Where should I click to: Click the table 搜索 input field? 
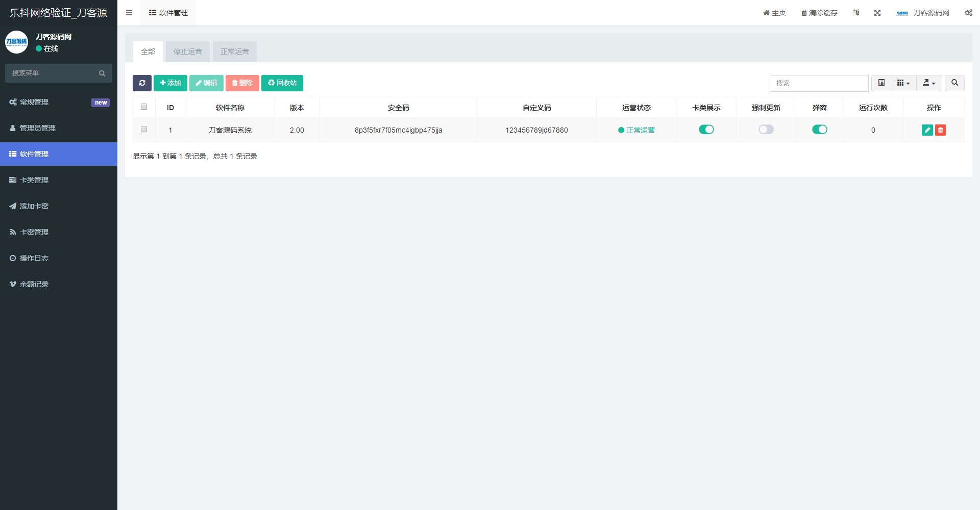click(x=818, y=83)
